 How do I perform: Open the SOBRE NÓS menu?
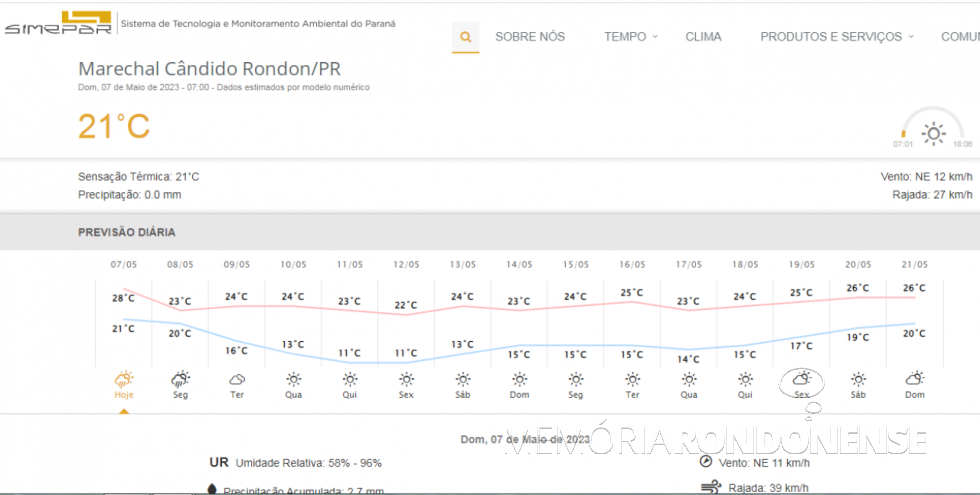click(x=530, y=37)
